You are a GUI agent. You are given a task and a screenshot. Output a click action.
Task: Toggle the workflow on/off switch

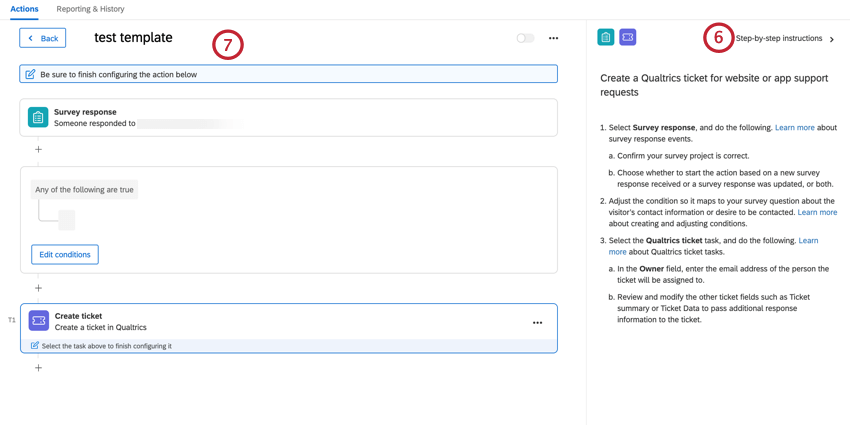click(525, 38)
